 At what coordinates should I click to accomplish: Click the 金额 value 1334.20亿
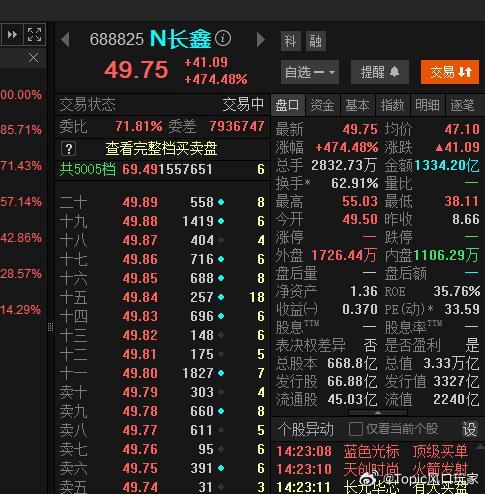[447, 166]
